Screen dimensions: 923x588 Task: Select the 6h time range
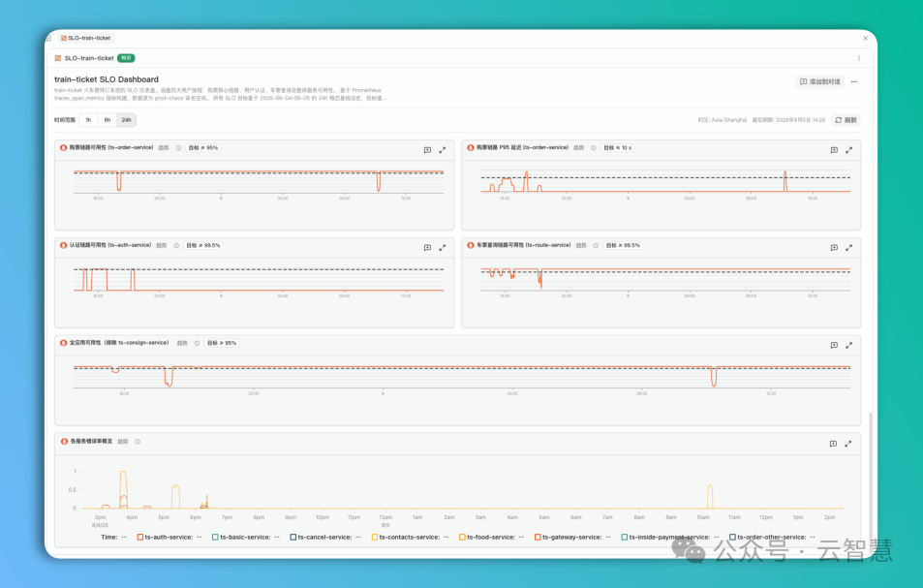pyautogui.click(x=108, y=120)
